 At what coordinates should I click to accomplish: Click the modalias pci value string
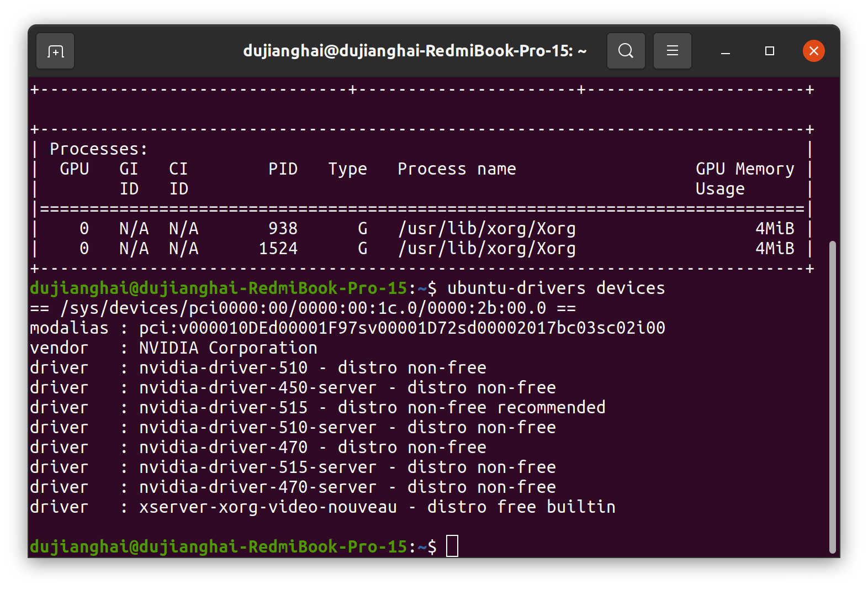tap(402, 328)
